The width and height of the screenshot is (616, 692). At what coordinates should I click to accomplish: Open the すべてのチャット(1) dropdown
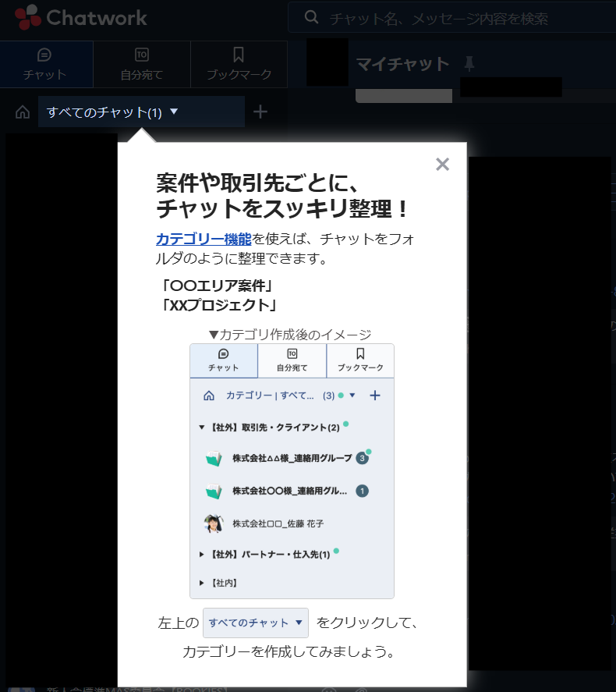pos(141,112)
